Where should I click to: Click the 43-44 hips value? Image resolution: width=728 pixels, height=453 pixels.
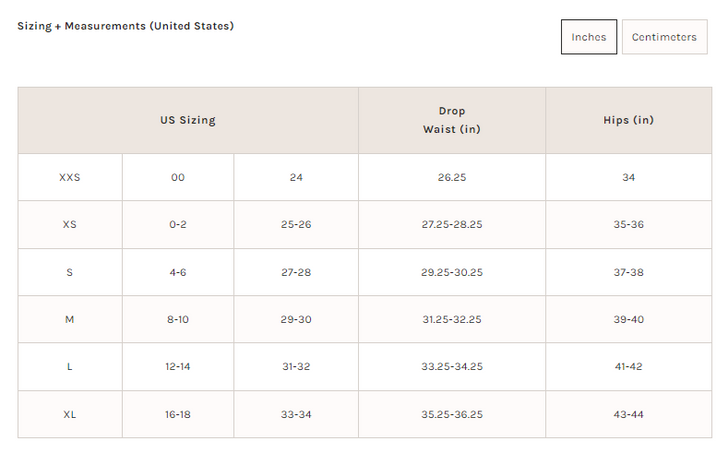coord(628,414)
